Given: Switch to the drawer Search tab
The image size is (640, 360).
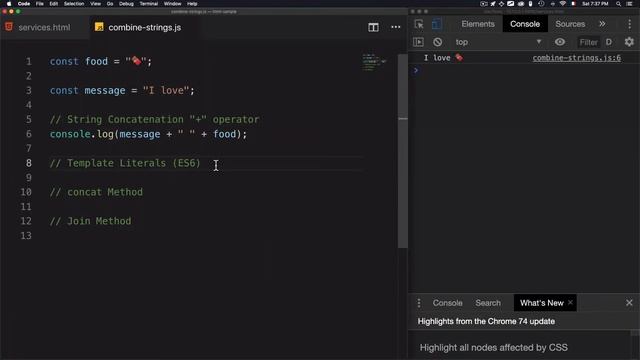Looking at the screenshot, I should pyautogui.click(x=488, y=303).
